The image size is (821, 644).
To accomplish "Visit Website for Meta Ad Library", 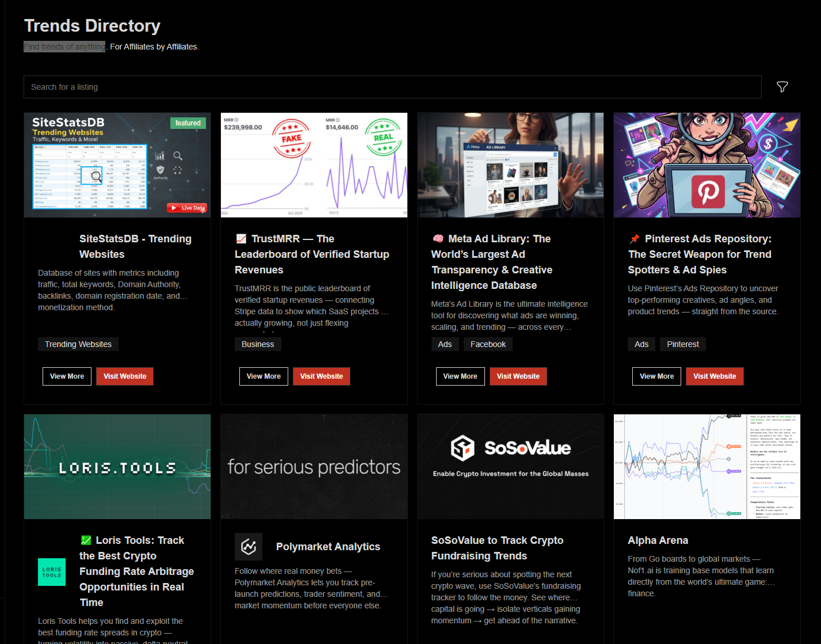I will (x=518, y=376).
